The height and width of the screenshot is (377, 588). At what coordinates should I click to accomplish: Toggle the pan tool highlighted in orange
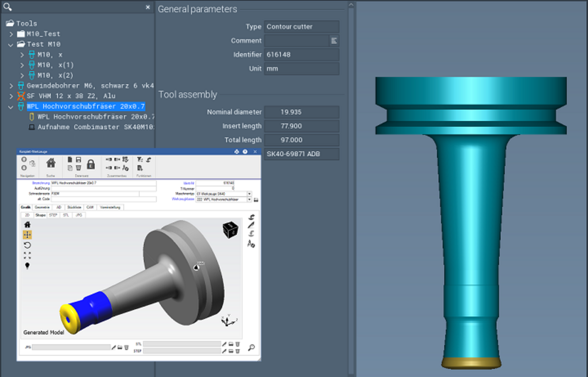point(27,235)
